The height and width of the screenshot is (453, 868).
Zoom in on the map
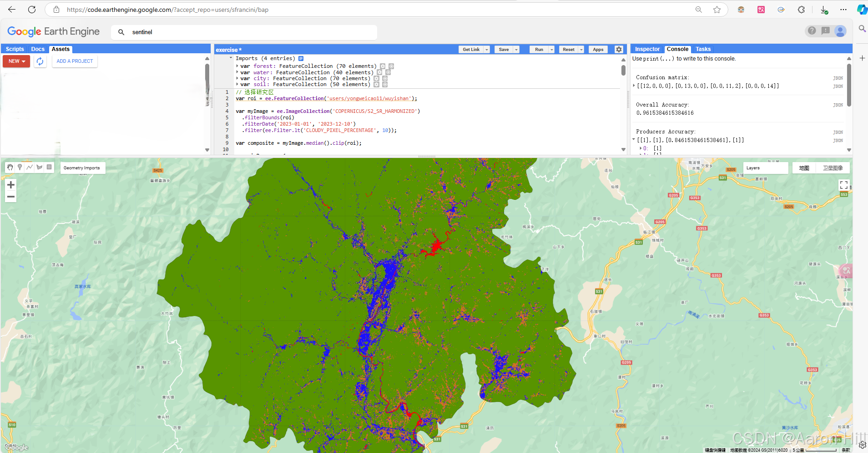click(x=11, y=185)
